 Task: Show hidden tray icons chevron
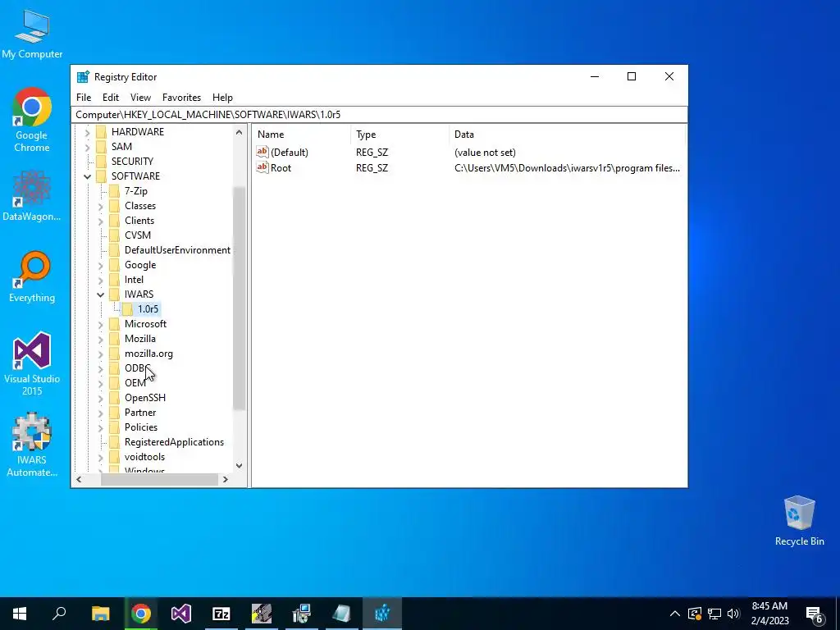(x=675, y=614)
